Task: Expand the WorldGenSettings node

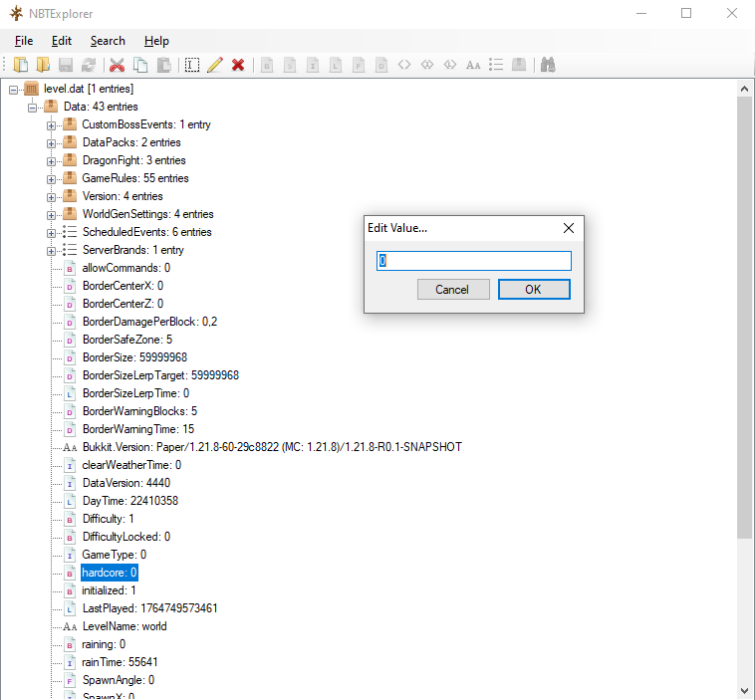Action: coord(52,214)
